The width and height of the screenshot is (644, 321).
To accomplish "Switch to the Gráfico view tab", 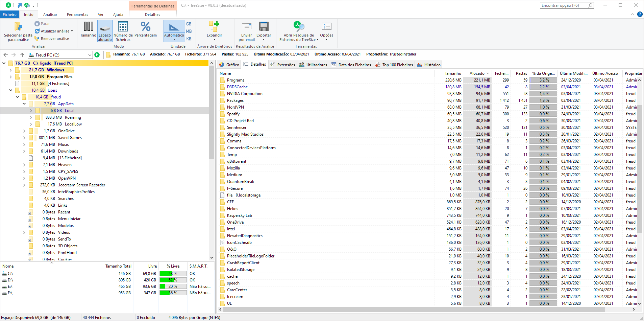I will pos(229,65).
